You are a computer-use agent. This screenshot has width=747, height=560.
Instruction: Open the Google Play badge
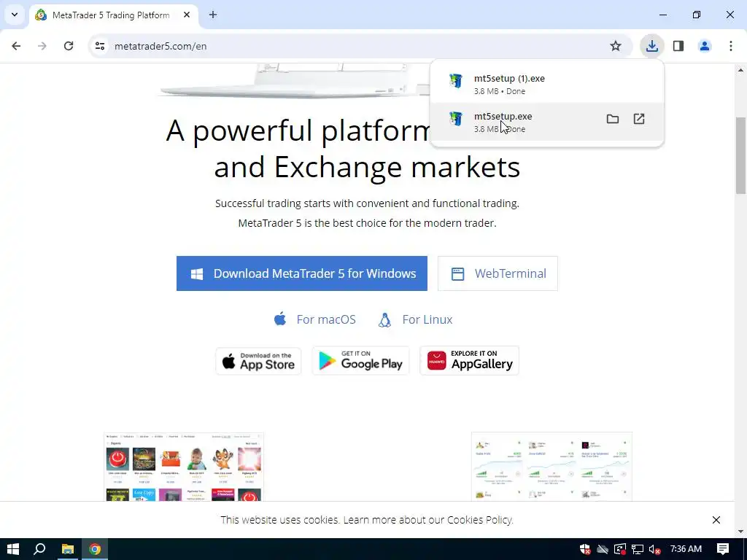[360, 361]
